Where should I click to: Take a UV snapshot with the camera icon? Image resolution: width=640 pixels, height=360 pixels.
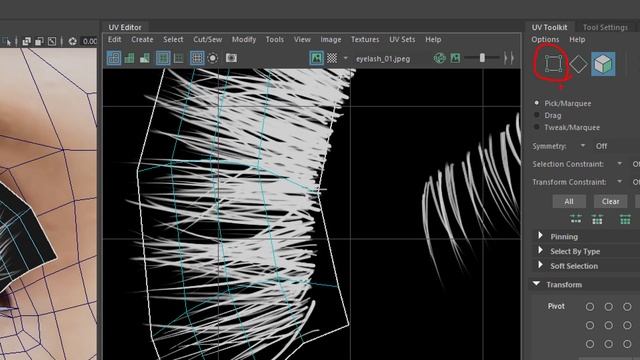231,58
